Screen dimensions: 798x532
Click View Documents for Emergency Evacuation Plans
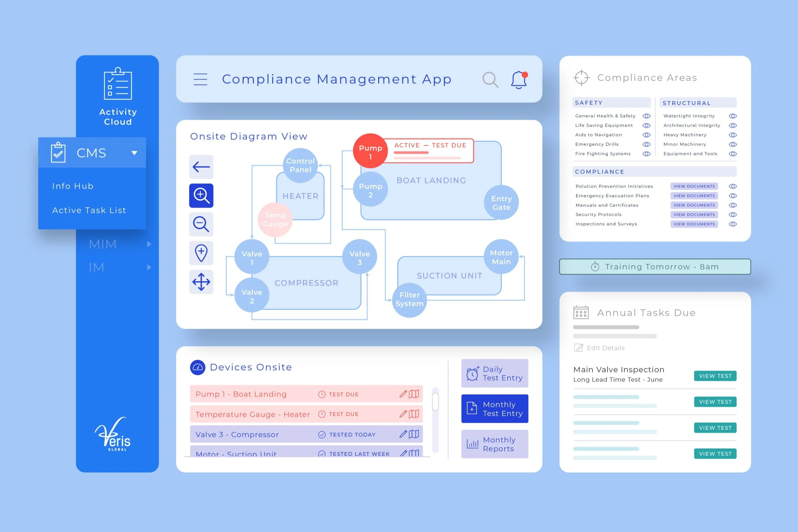694,196
